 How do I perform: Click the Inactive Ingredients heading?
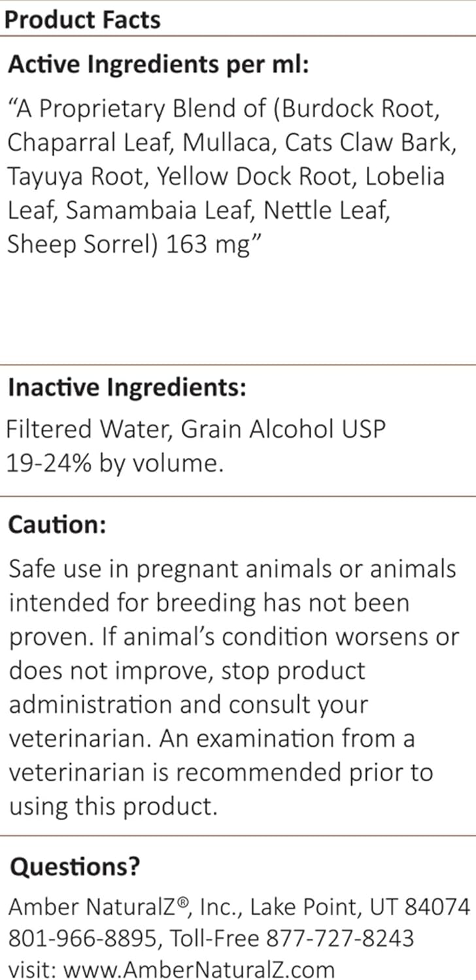(x=127, y=387)
